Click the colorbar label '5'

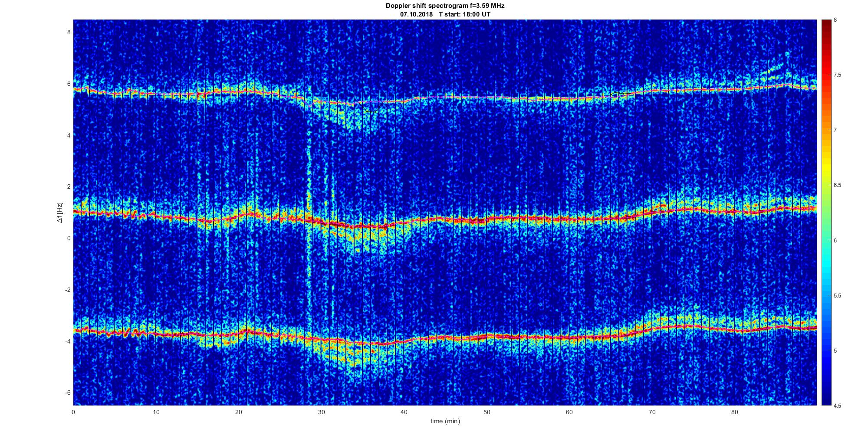[835, 351]
